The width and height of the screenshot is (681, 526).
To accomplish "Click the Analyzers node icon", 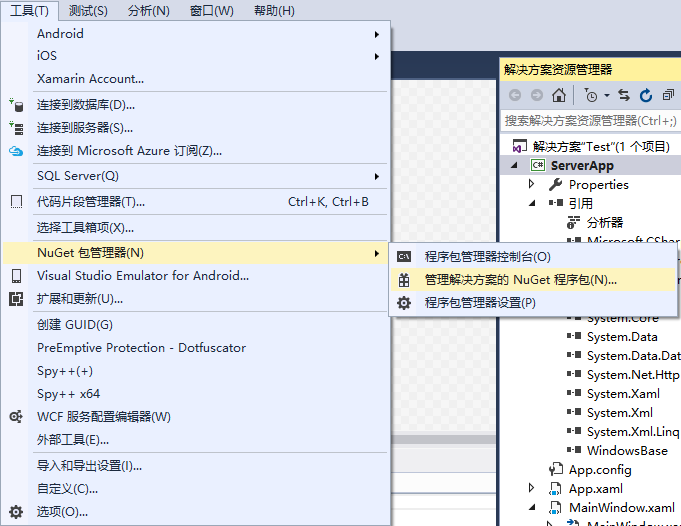I will pos(573,223).
